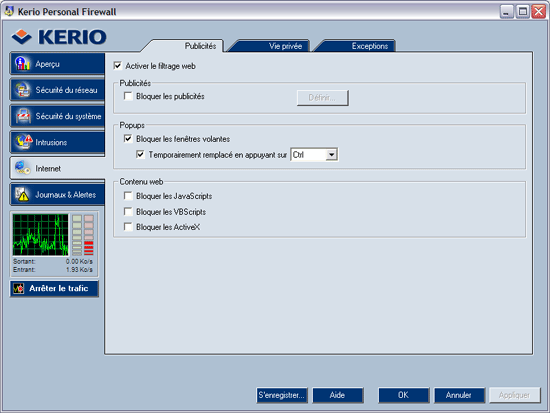Click the Sécurité du système icon
Image resolution: width=550 pixels, height=413 pixels.
click(x=23, y=116)
